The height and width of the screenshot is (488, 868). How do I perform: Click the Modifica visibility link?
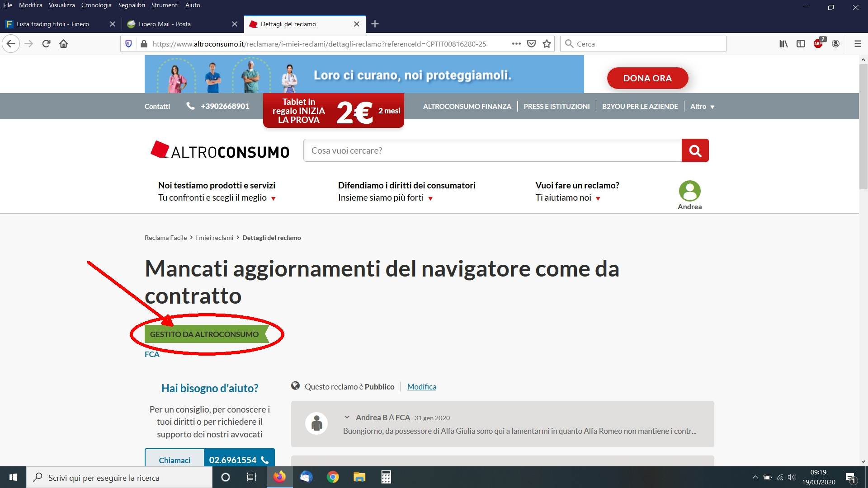pyautogui.click(x=421, y=387)
